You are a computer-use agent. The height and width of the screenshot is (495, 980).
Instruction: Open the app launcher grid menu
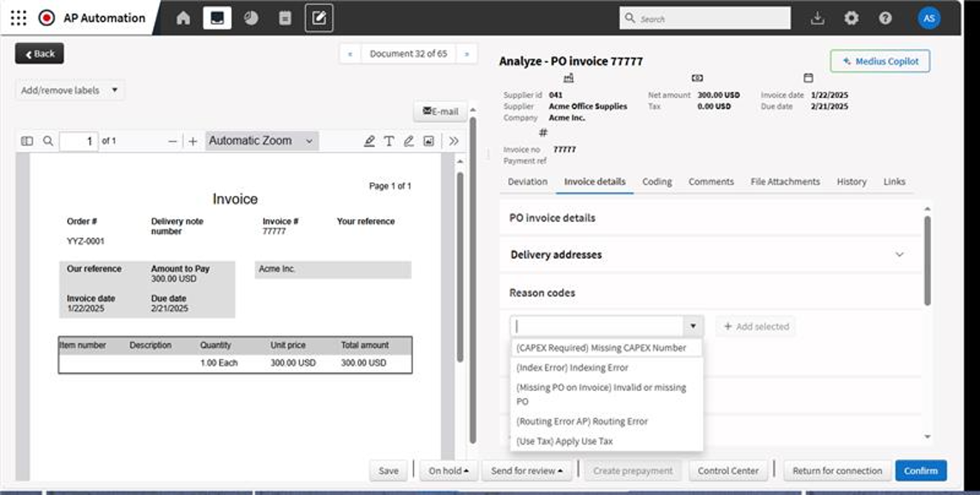pos(18,18)
